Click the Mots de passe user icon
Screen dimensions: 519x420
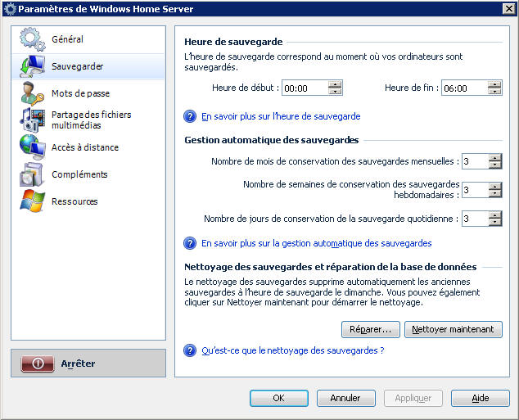(x=32, y=93)
